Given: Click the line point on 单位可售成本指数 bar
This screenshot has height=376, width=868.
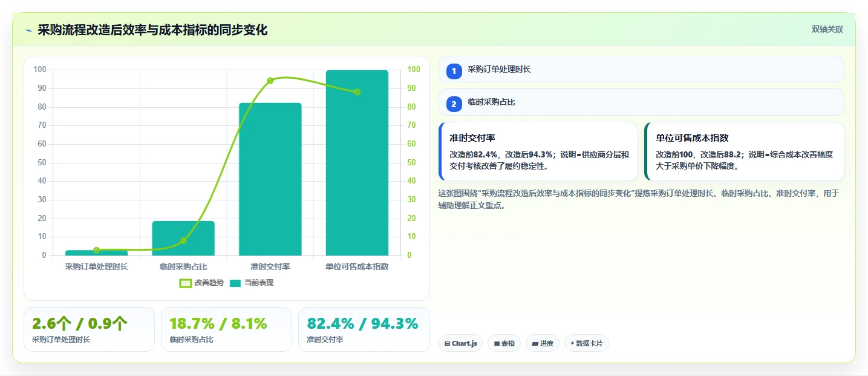Looking at the screenshot, I should [x=357, y=92].
